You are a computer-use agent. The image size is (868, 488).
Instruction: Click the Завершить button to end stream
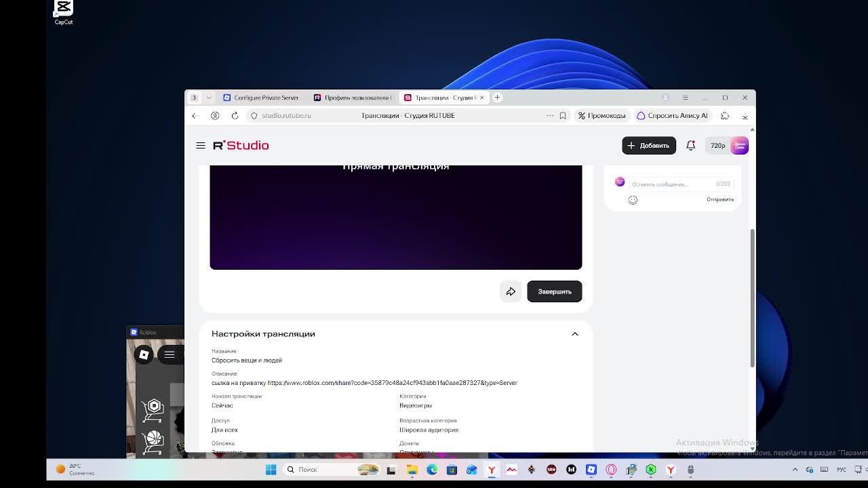click(555, 291)
